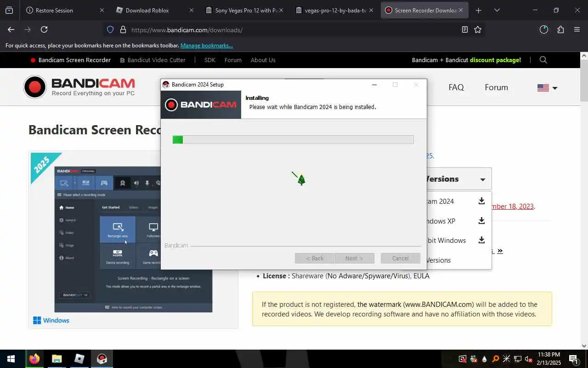Open Forum link in top black bar
Screen dimensions: 588x368
tap(233, 60)
